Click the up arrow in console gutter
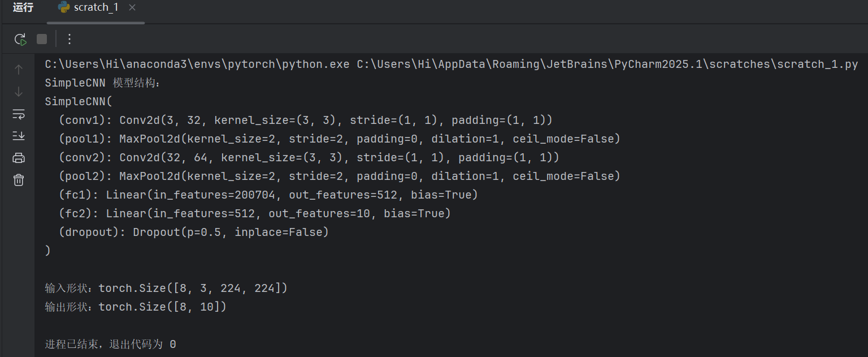Screen dimensions: 868x357 pos(19,70)
